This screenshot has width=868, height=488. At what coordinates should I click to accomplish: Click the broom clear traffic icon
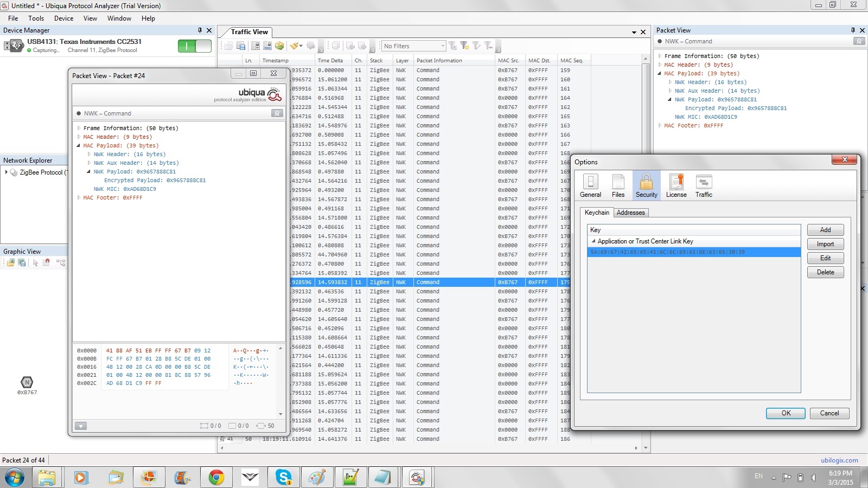(293, 46)
